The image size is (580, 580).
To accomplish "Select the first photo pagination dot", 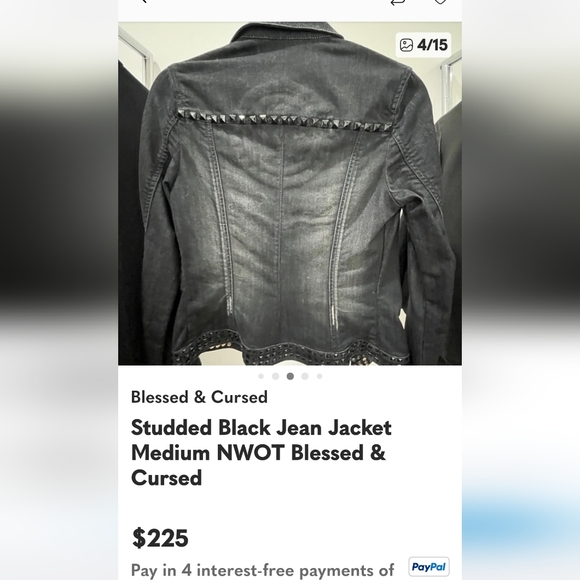I will 261,376.
